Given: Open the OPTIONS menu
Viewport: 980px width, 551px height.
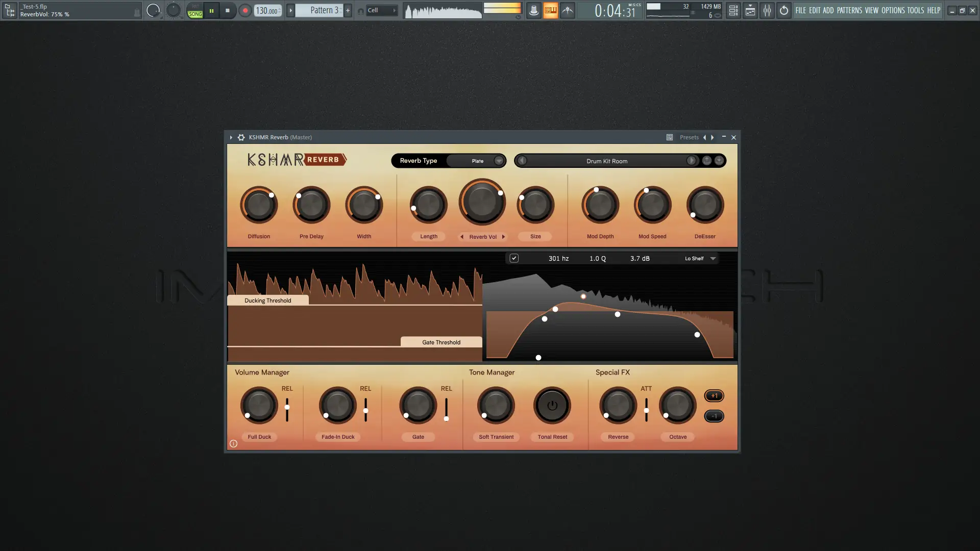Looking at the screenshot, I should click(x=893, y=10).
